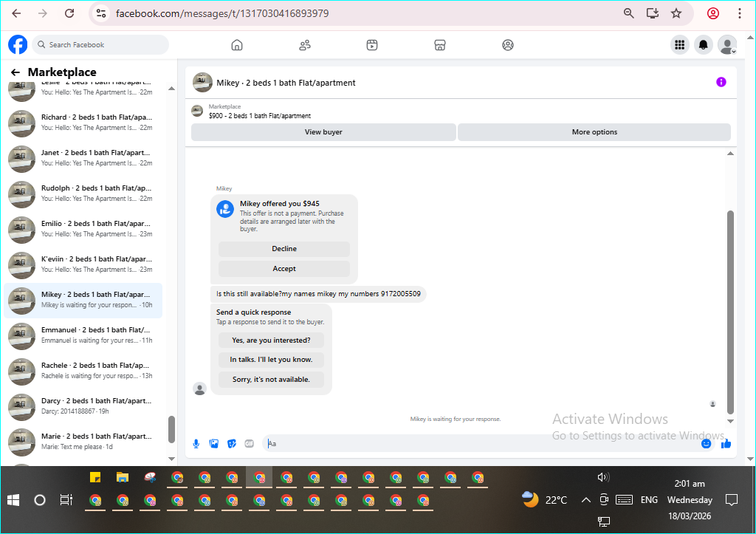
Task: Click the browser address bar URL
Action: point(222,13)
